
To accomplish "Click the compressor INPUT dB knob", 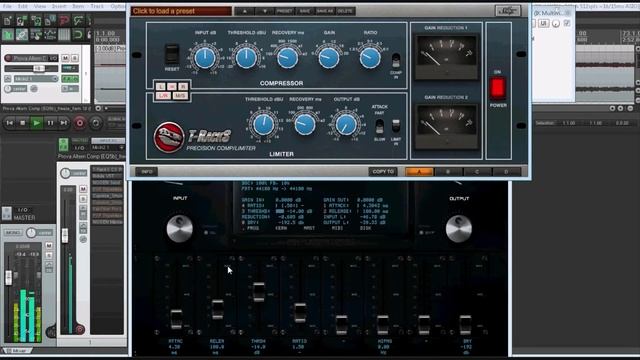I will pos(205,58).
